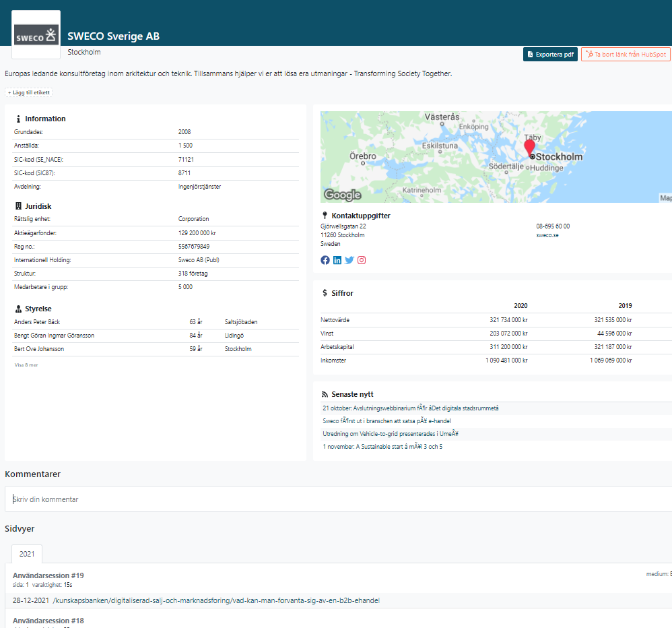Screen dimensions: 672x628
Task: Click board member Bert Ove Johansson
Action: [39, 349]
